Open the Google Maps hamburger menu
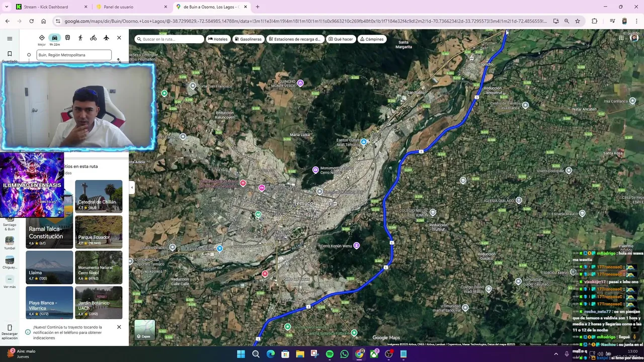This screenshot has height=362, width=644. pos(10,38)
